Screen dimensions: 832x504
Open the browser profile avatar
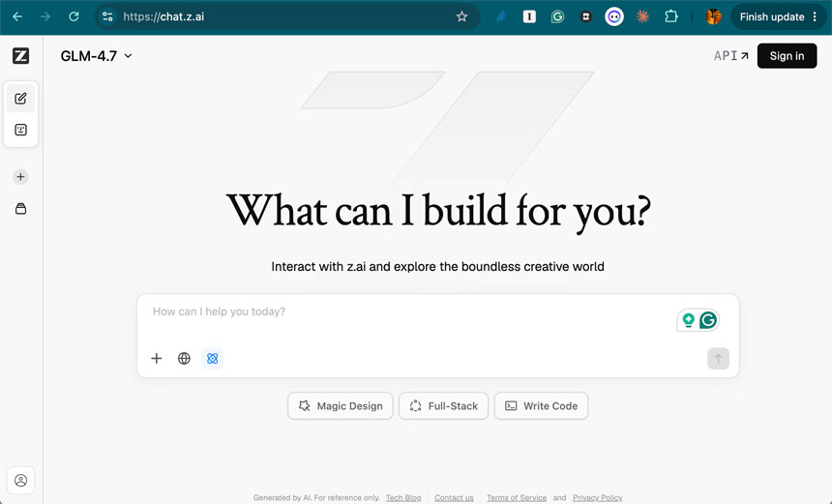pos(713,16)
